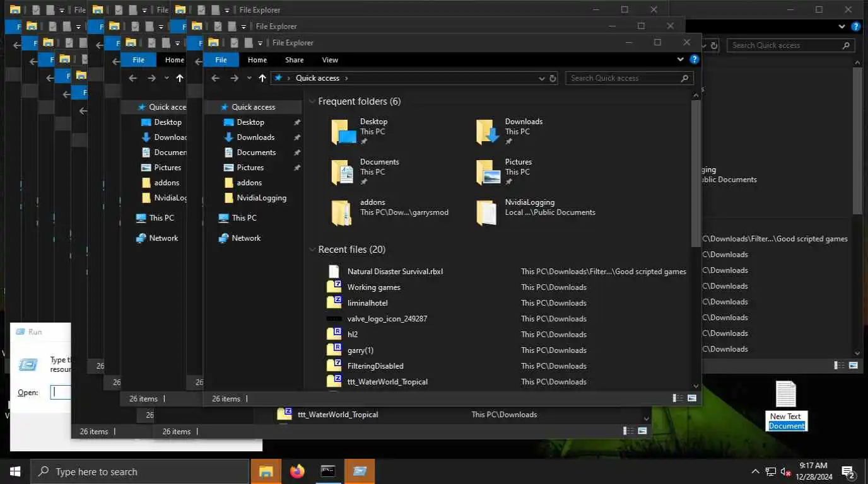Click the vertical scrollbar in the rightmost background Explorer window
The image size is (868, 484).
[x=857, y=140]
